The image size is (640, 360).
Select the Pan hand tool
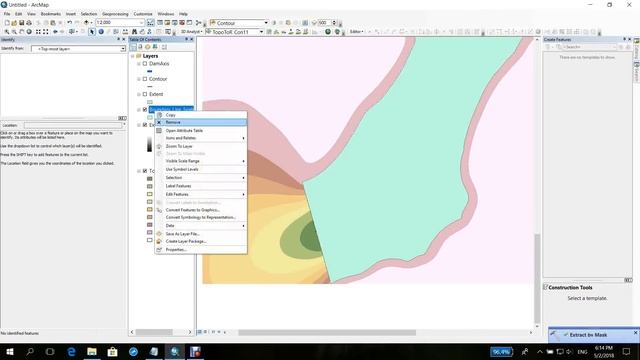pyautogui.click(x=22, y=32)
